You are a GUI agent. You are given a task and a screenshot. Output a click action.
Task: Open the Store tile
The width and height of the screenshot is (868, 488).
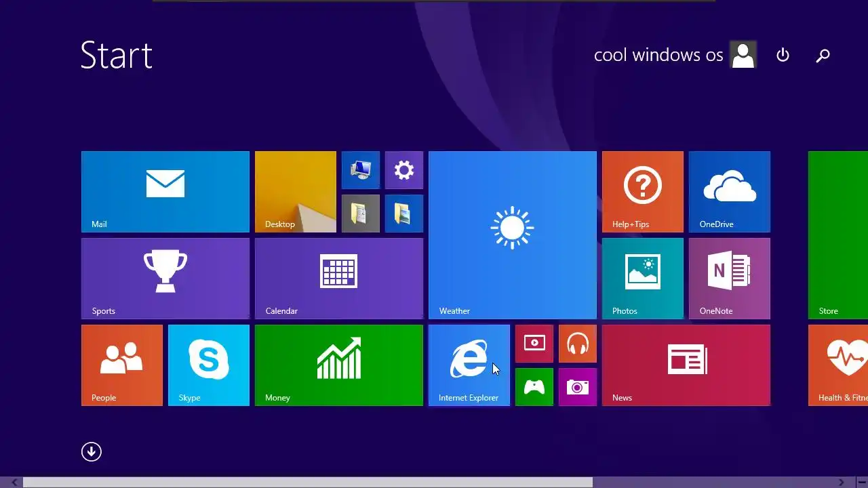[x=838, y=235]
